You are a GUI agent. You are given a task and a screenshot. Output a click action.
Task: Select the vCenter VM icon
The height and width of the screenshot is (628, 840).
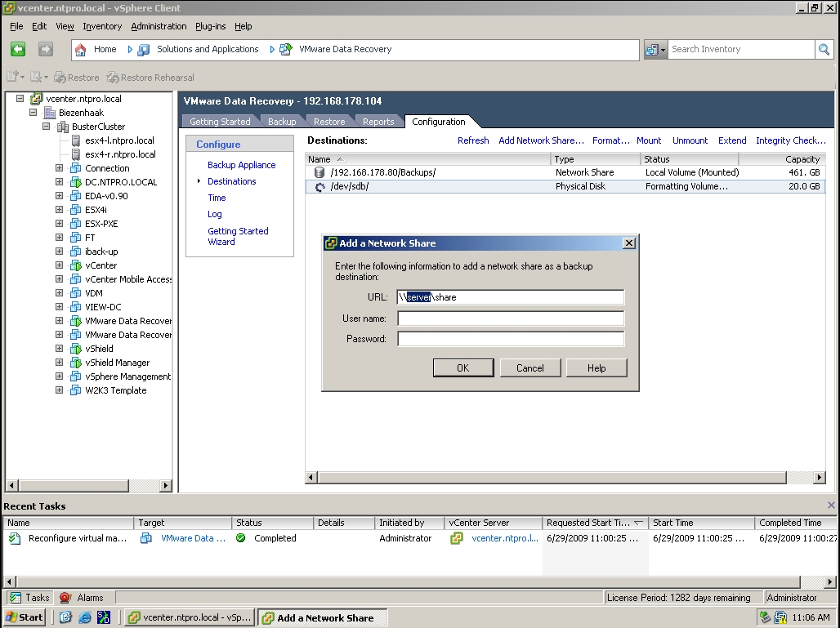click(75, 265)
